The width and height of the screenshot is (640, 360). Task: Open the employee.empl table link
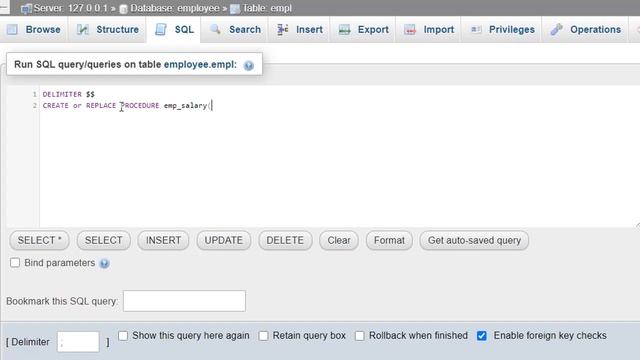[x=200, y=64]
